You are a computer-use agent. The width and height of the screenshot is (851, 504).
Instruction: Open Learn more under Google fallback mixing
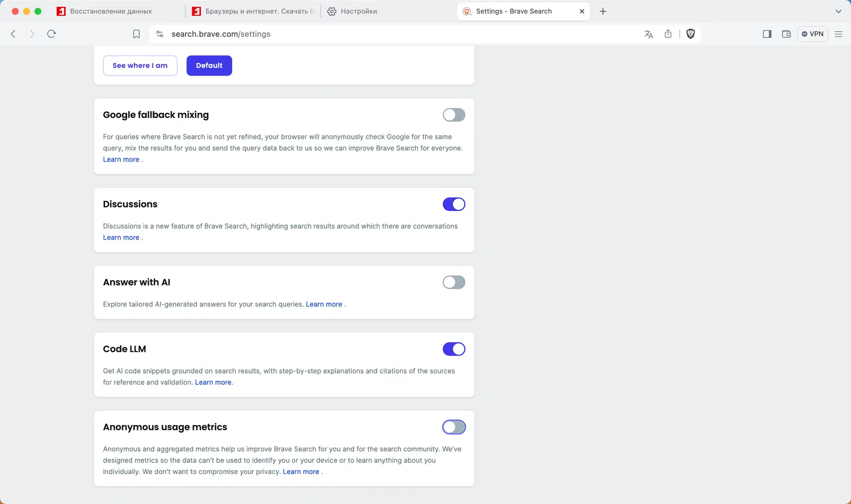tap(121, 160)
